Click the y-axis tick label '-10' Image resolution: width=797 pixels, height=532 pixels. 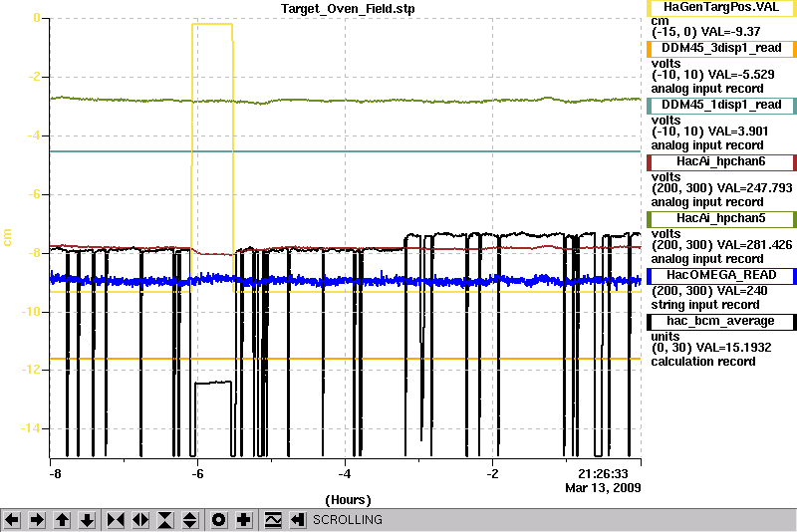(x=30, y=312)
